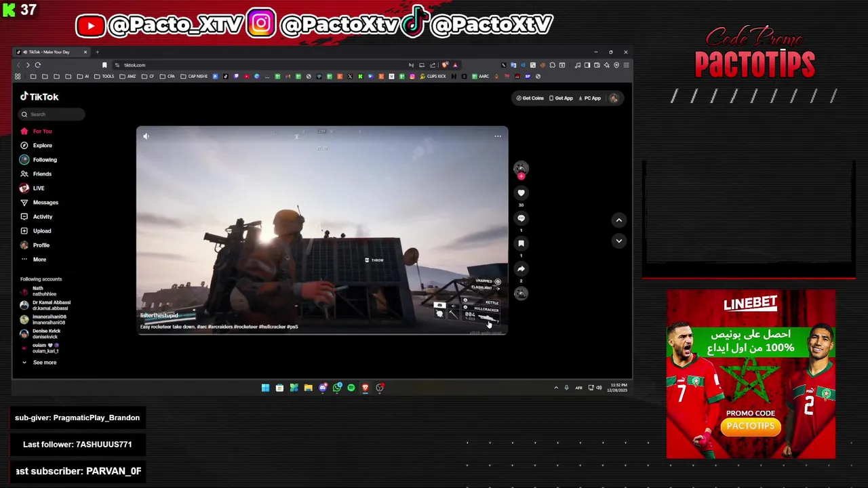Open profile avatar in TikTok header
Image resolution: width=868 pixels, height=488 pixels.
point(614,98)
